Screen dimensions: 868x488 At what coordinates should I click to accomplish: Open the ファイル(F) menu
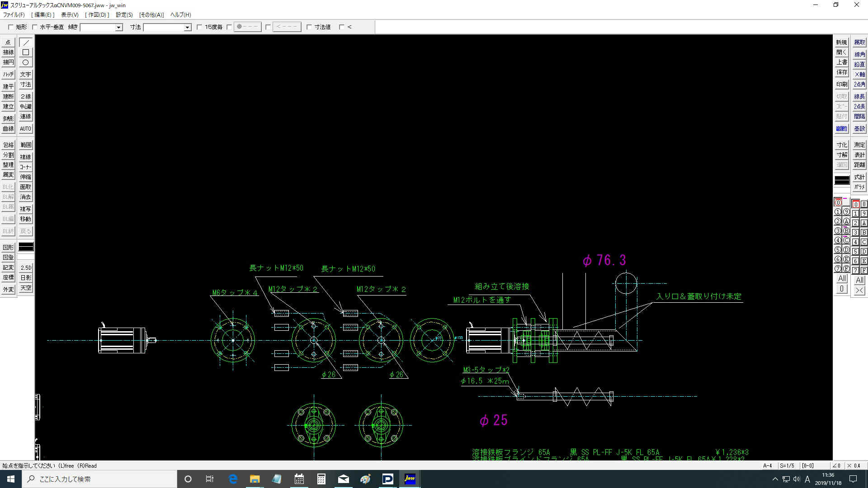[14, 15]
